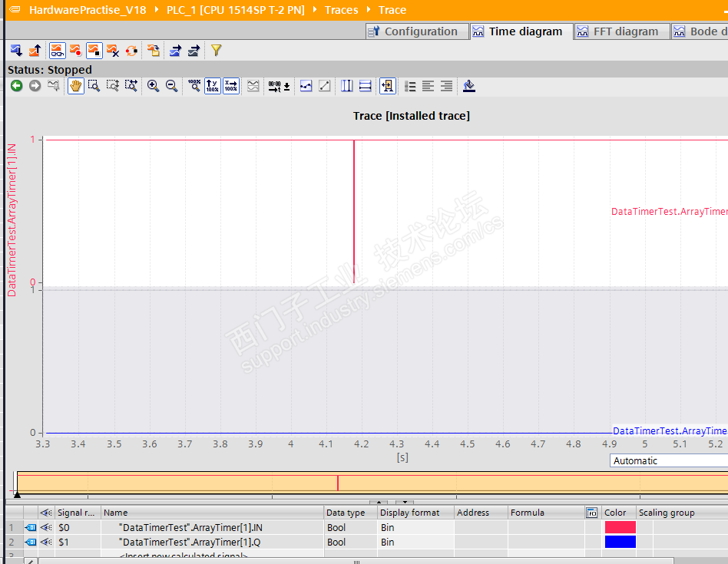Click HardwarePractise_V18 in the breadcrumb
The height and width of the screenshot is (564, 728).
pyautogui.click(x=88, y=10)
